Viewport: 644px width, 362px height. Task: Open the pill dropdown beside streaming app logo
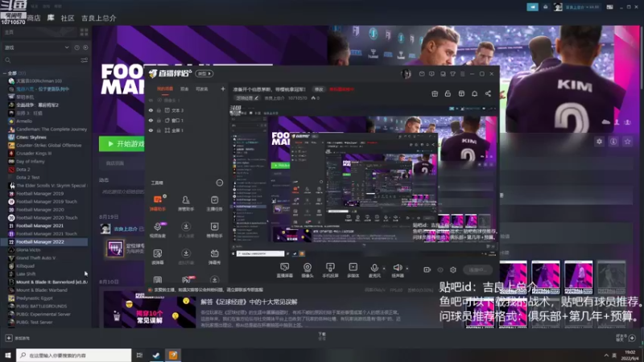tap(204, 74)
